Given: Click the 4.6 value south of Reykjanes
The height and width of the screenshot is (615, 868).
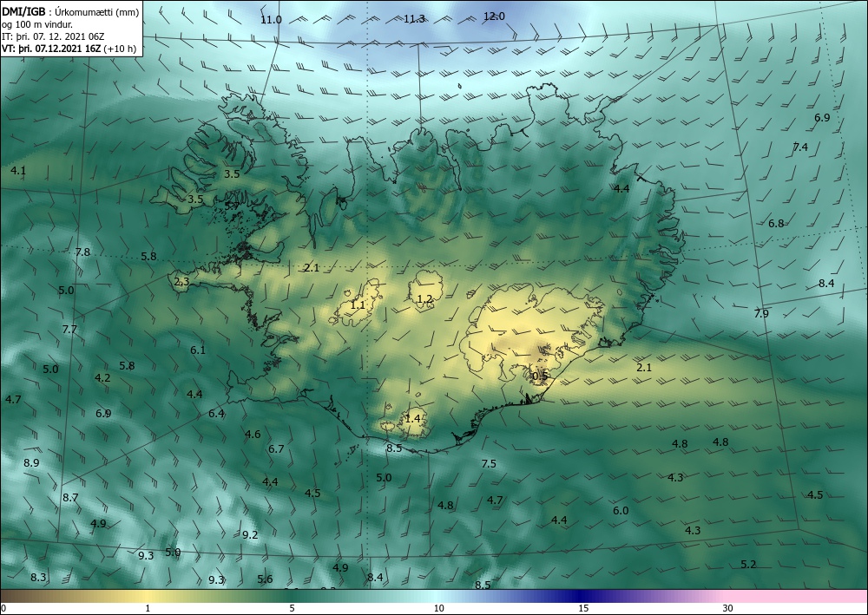Looking at the screenshot, I should point(253,435).
